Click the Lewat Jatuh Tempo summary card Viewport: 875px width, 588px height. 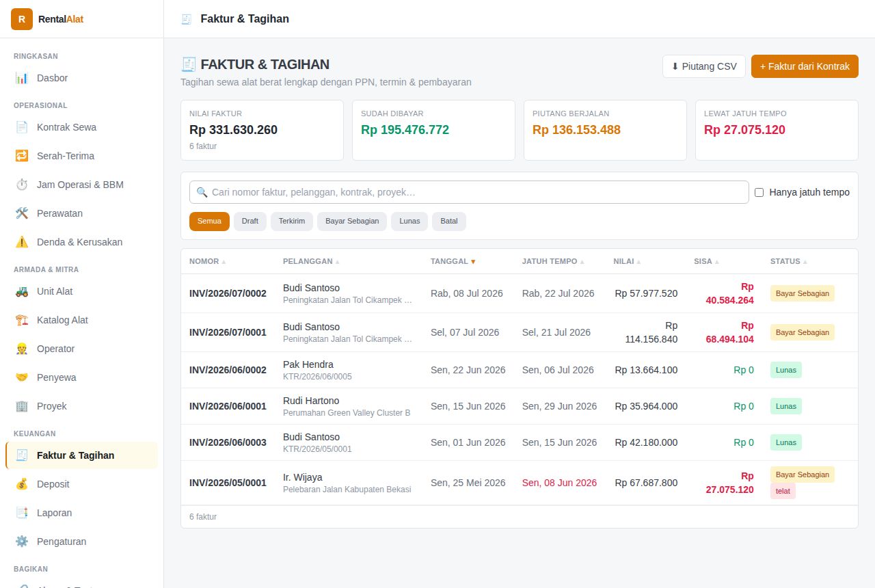point(777,131)
